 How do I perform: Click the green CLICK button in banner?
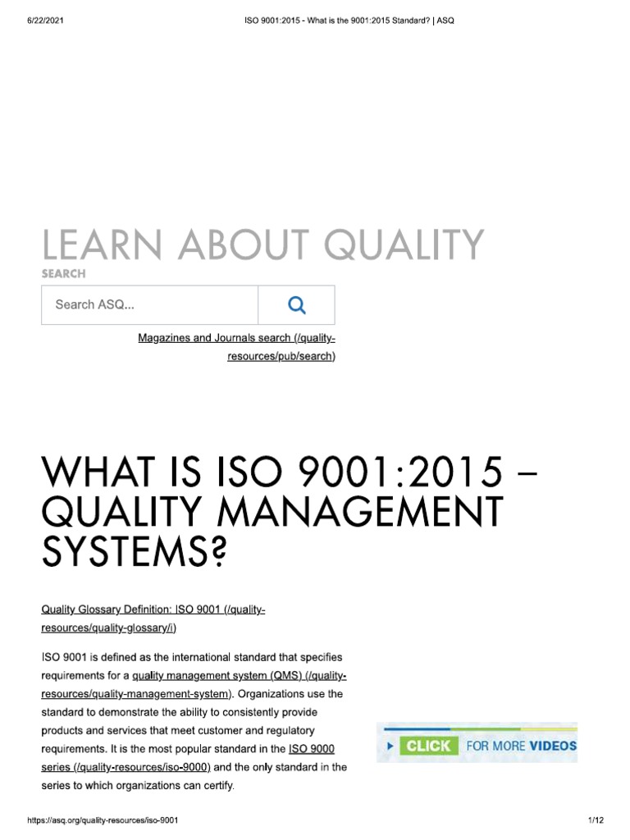tap(428, 746)
